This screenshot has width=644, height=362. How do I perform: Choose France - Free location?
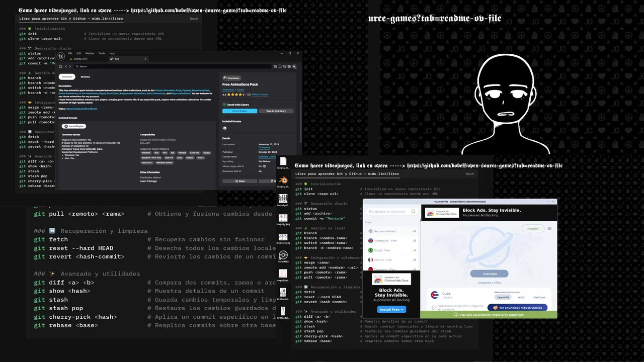click(391, 260)
